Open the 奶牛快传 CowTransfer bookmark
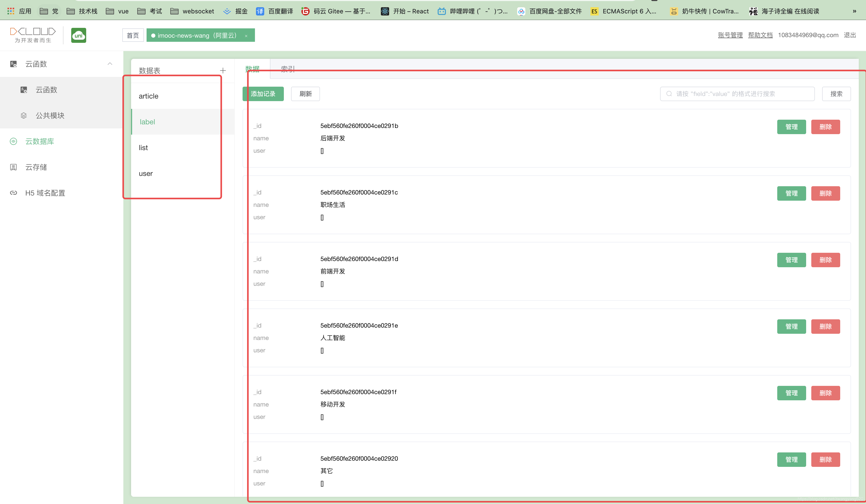 coord(704,11)
